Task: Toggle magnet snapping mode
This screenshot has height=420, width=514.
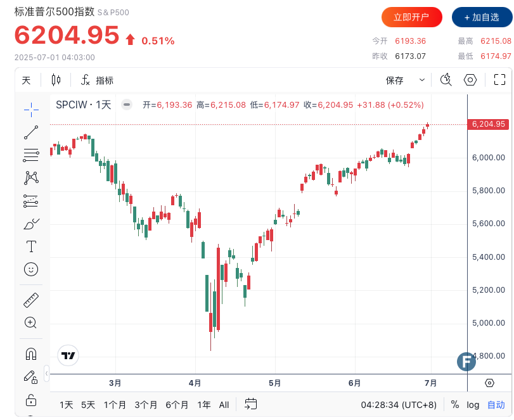Action: (x=31, y=353)
